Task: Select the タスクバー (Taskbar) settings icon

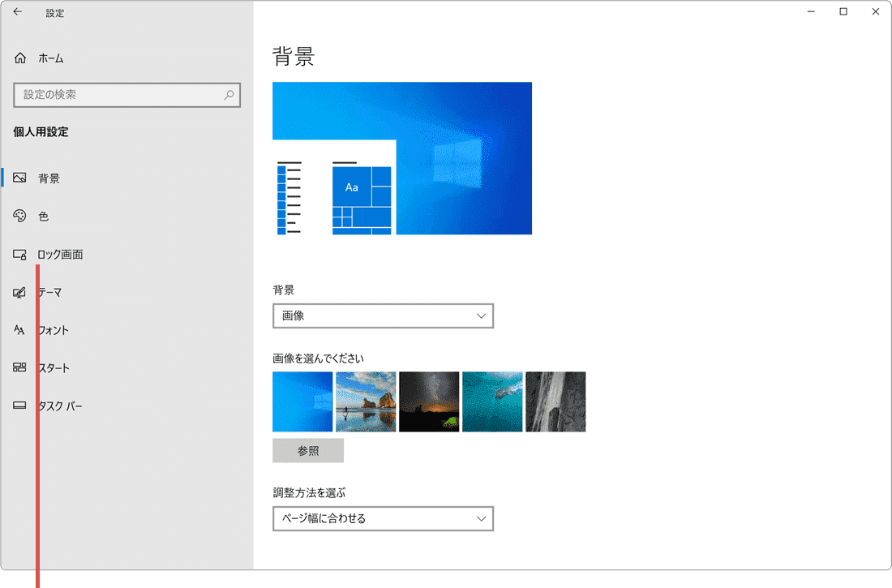Action: click(19, 406)
